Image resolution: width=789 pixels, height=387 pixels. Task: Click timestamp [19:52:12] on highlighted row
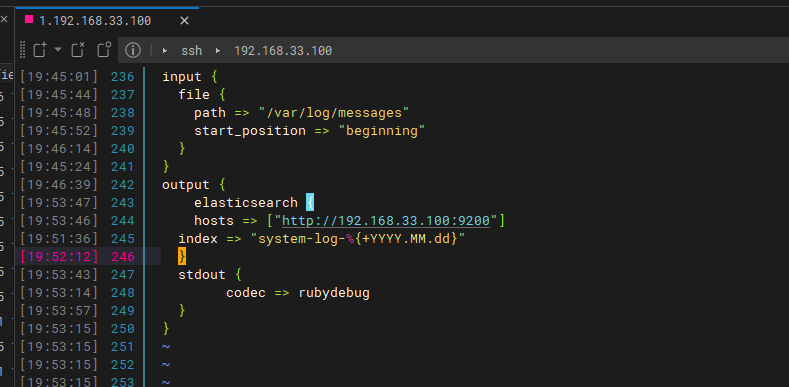[x=58, y=257]
